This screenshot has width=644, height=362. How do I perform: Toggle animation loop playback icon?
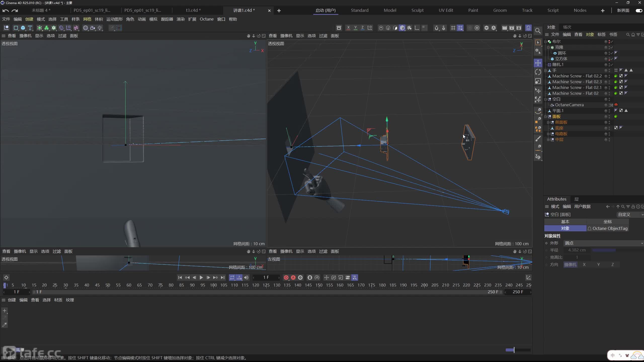point(232,278)
